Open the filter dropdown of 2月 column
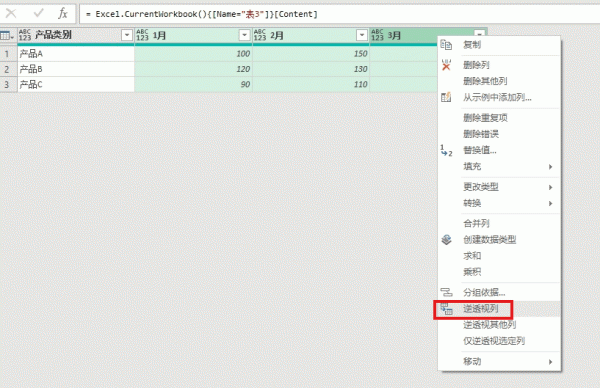Image resolution: width=600 pixels, height=388 pixels. [362, 35]
